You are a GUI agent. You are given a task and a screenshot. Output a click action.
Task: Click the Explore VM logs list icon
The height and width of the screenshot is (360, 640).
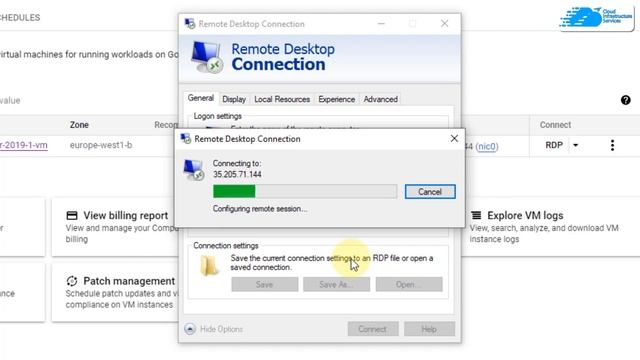(476, 216)
